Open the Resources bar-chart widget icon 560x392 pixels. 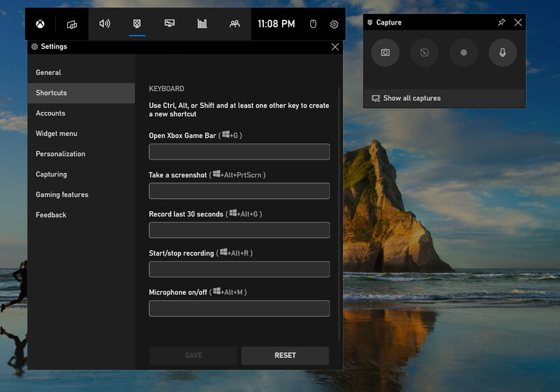[x=202, y=24]
